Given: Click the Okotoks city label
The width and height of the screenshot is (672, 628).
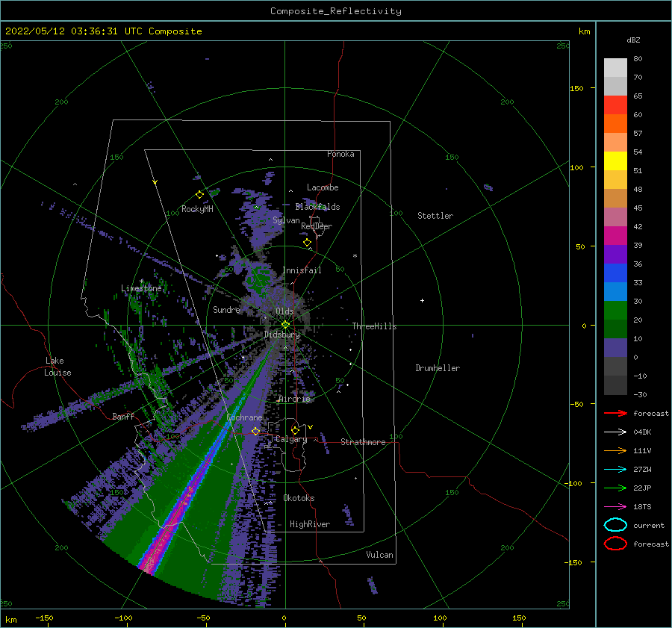Looking at the screenshot, I should pos(299,498).
